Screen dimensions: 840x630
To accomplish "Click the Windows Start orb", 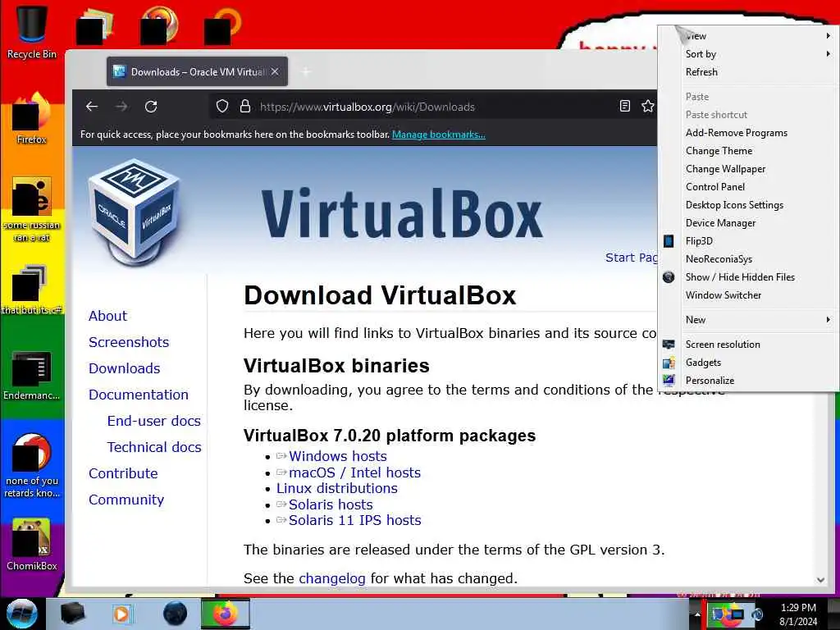I will pos(22,614).
